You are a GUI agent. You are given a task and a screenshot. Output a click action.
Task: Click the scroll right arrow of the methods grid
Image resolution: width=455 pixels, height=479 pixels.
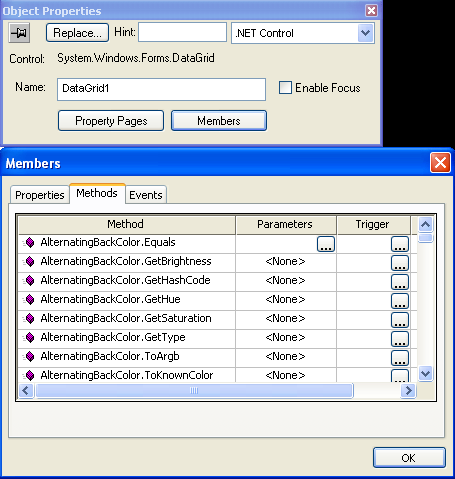pos(408,390)
